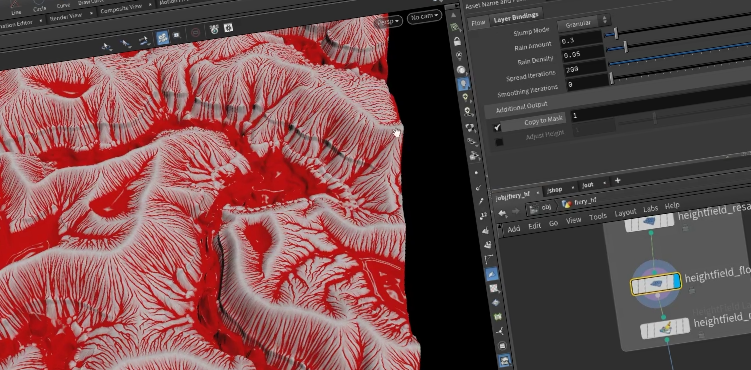Open the Go menu in network editor

tap(553, 223)
